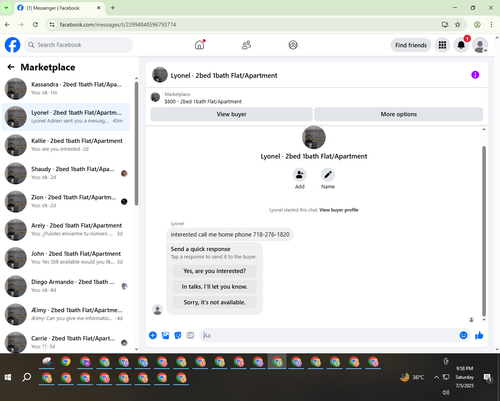Open the Groups icon in top navigation

click(x=293, y=45)
